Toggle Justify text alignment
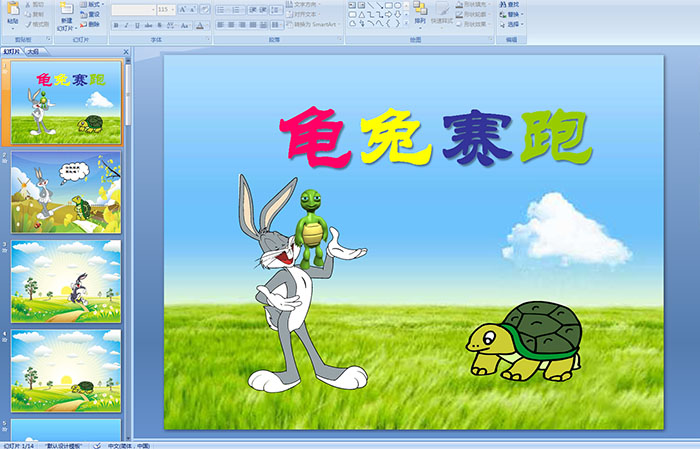 pos(253,25)
